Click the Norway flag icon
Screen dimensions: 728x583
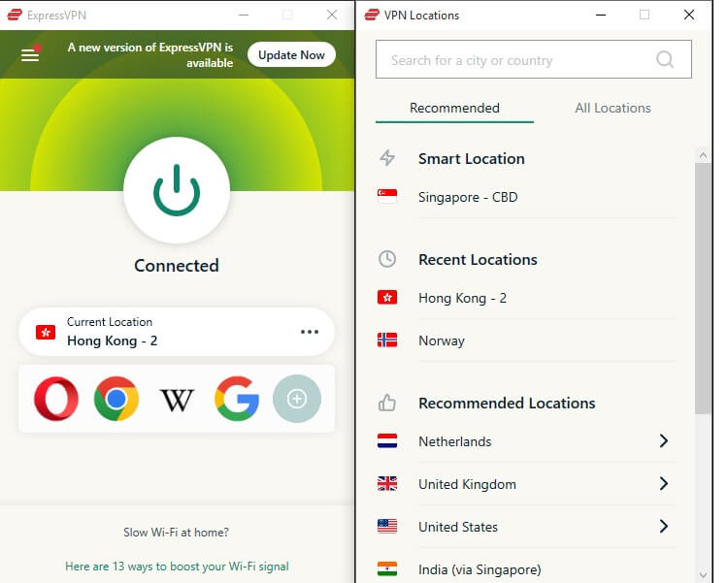point(387,340)
